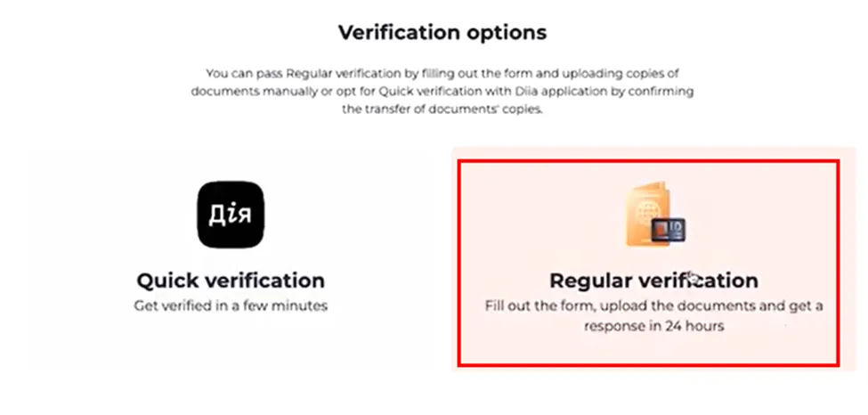Image resolution: width=868 pixels, height=415 pixels.
Task: Click the word 'hours' in the Regular verification description
Action: click(705, 326)
